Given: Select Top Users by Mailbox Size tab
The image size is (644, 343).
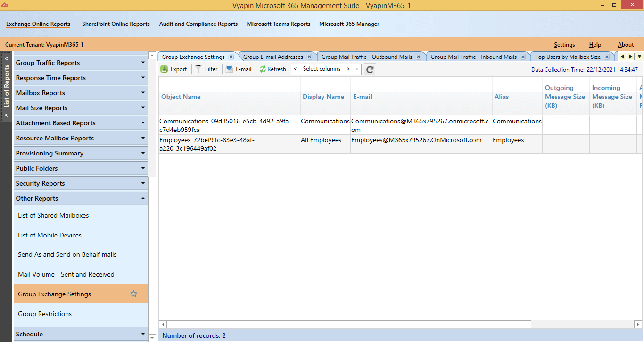Looking at the screenshot, I should point(568,57).
